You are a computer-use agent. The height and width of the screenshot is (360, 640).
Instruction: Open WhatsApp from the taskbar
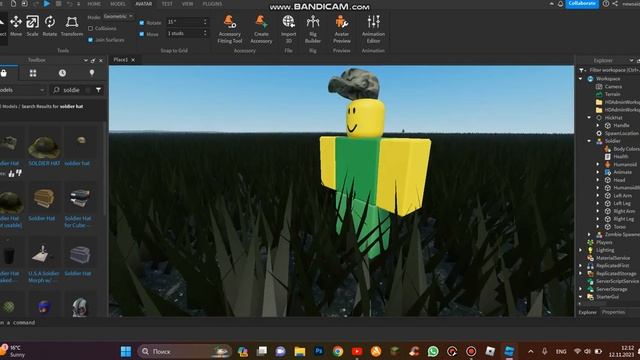[433, 351]
